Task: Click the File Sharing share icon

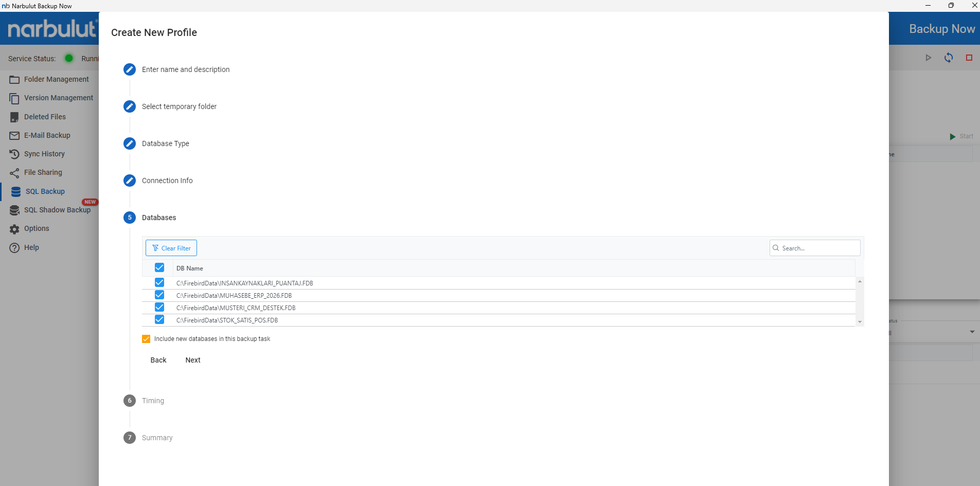Action: (x=14, y=173)
